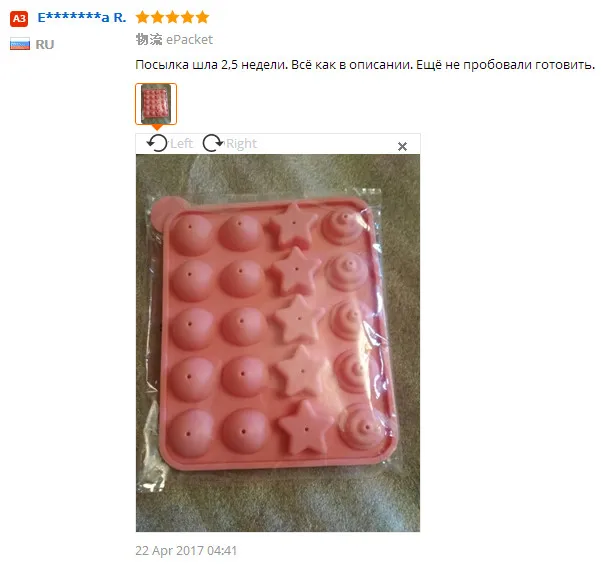Click the rotate left arrow icon
The height and width of the screenshot is (566, 614).
157,143
